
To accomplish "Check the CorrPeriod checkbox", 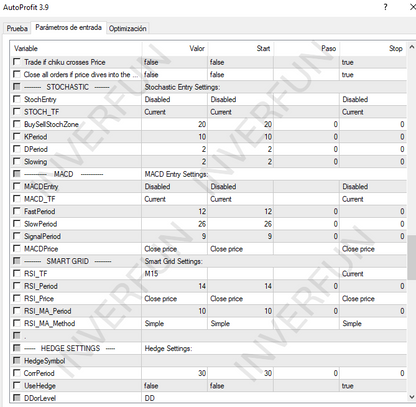I will 17,373.
